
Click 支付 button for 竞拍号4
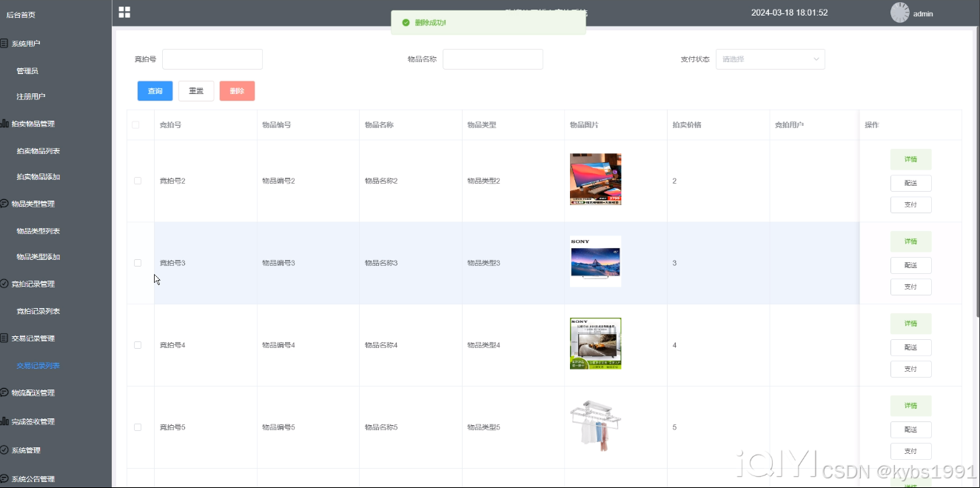(x=910, y=369)
